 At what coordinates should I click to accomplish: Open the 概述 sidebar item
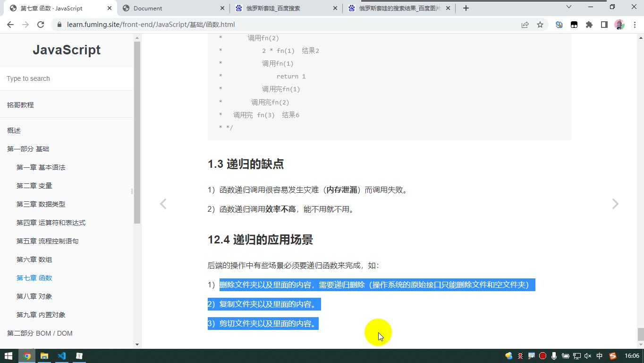(x=14, y=130)
